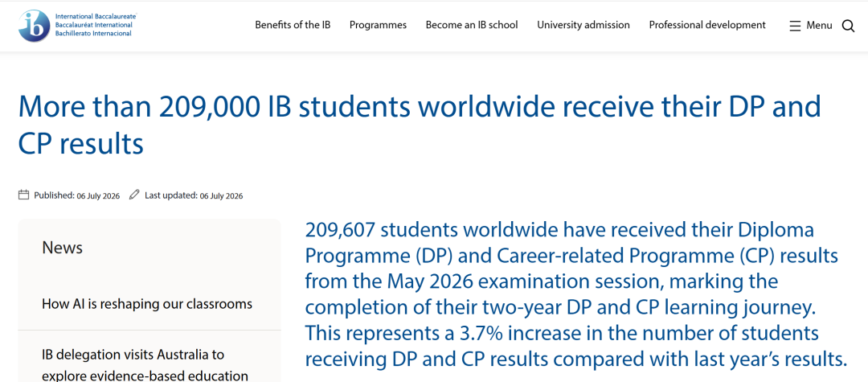
Task: Open the Benefits of the IB menu
Action: (293, 25)
